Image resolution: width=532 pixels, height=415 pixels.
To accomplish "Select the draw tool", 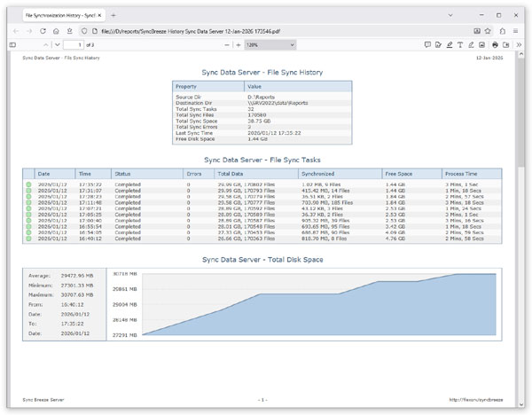I will 471,45.
